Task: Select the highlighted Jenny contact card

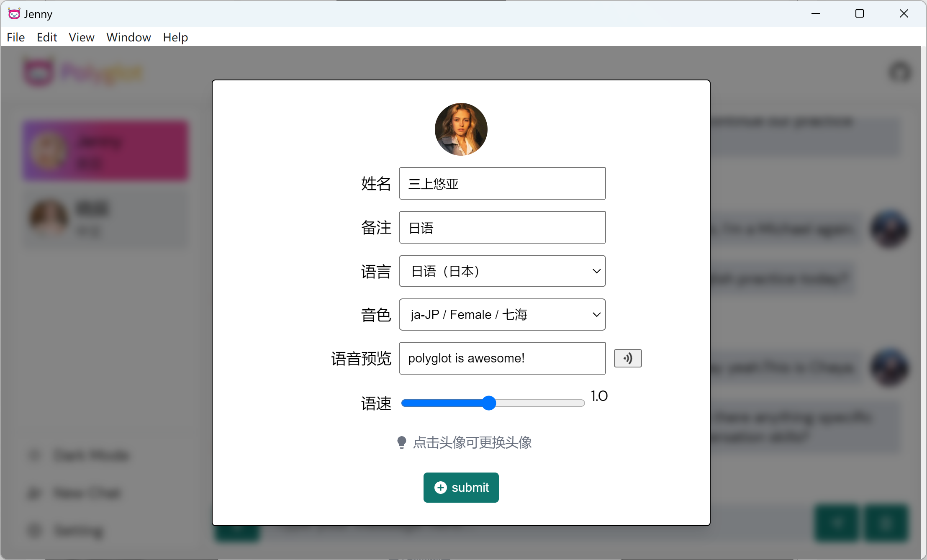Action: [105, 151]
